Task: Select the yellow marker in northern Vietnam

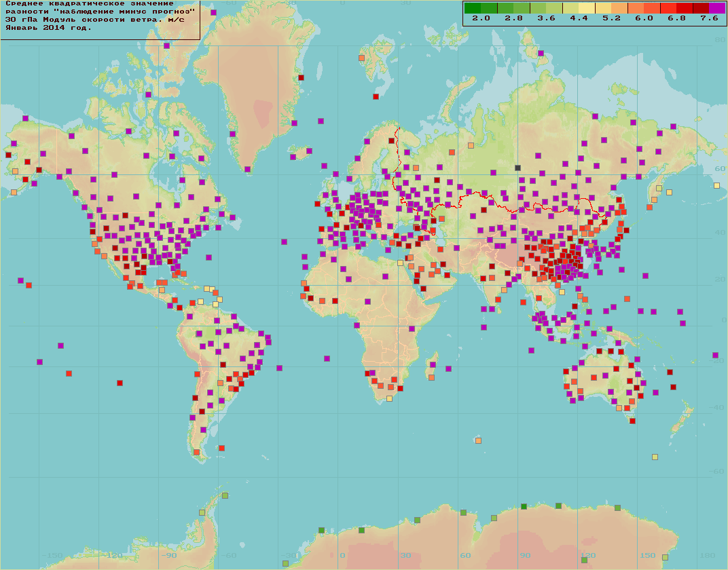Action: pyautogui.click(x=562, y=292)
